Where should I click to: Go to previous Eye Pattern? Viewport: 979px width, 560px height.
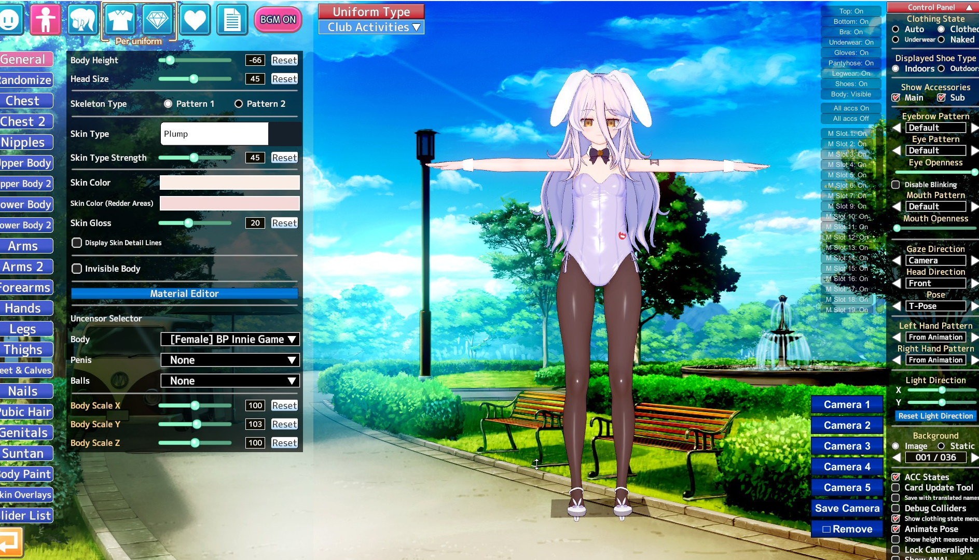[x=897, y=150]
